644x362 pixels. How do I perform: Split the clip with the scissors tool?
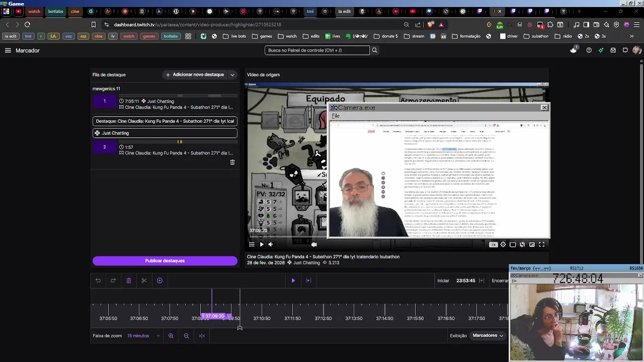[x=144, y=281]
